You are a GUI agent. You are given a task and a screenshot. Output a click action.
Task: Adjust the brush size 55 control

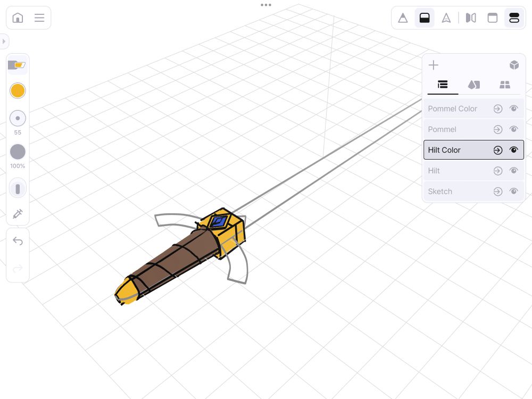point(18,119)
